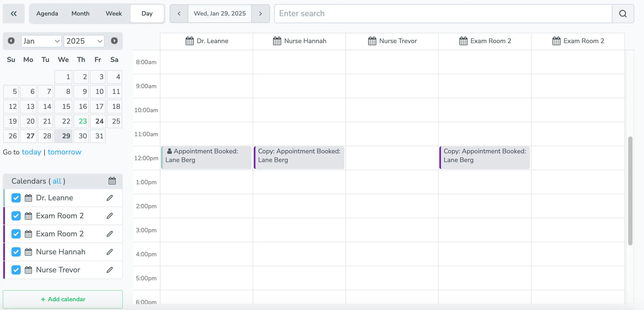
Task: Edit the Nurse Hannah calendar with pencil icon
Action: [x=109, y=252]
